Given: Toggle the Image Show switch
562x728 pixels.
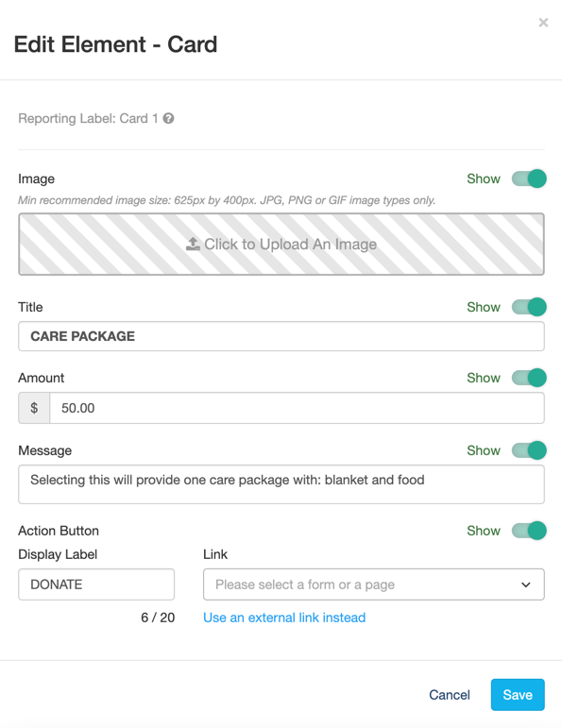Looking at the screenshot, I should tap(529, 178).
